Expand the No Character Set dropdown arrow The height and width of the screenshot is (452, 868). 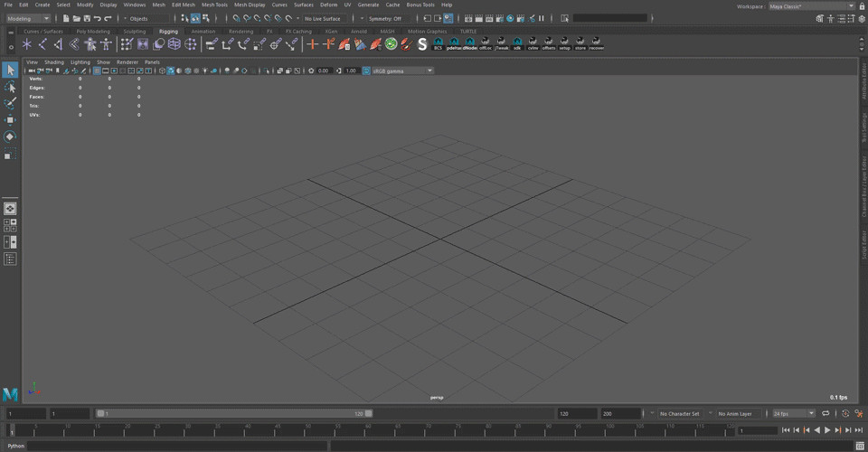click(x=652, y=413)
